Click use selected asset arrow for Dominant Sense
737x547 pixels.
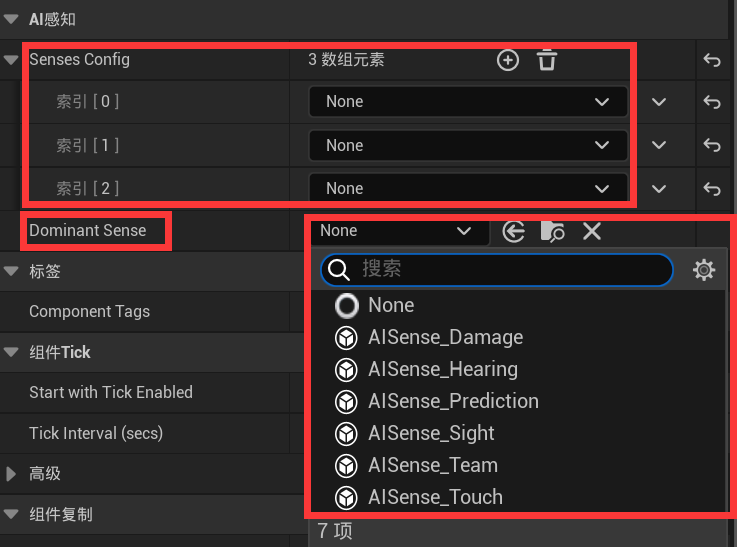point(513,232)
